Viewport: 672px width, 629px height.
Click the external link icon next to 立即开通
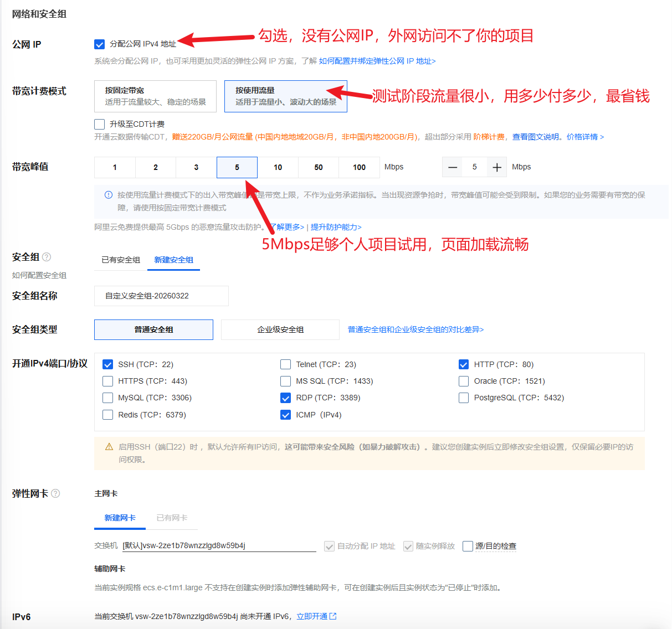point(333,616)
